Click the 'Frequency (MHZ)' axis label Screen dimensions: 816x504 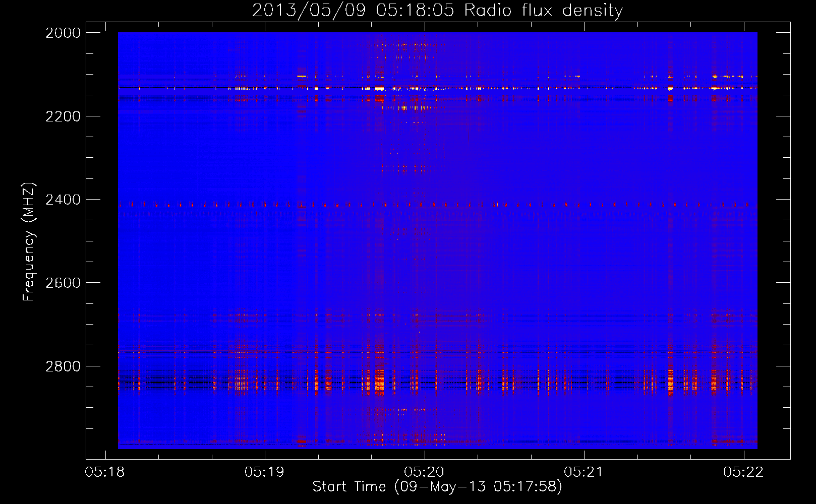click(x=29, y=242)
